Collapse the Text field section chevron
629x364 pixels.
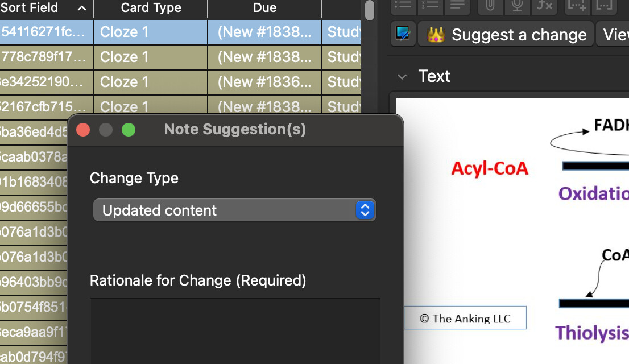coord(402,77)
